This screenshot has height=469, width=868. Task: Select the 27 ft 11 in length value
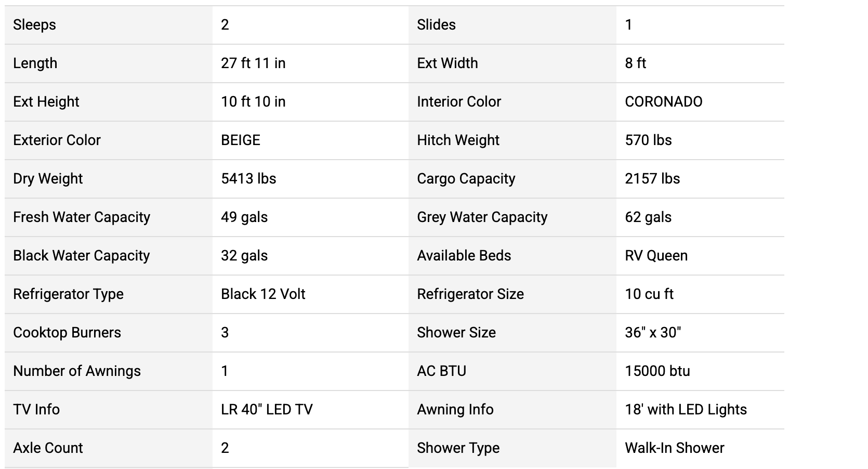[253, 63]
